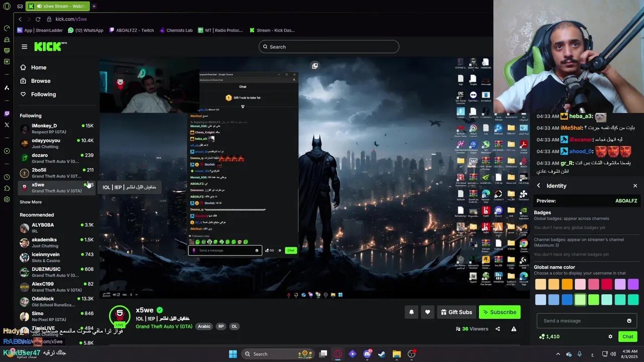
Task: Open 2bo5li channel in Following list
Action: click(56, 173)
